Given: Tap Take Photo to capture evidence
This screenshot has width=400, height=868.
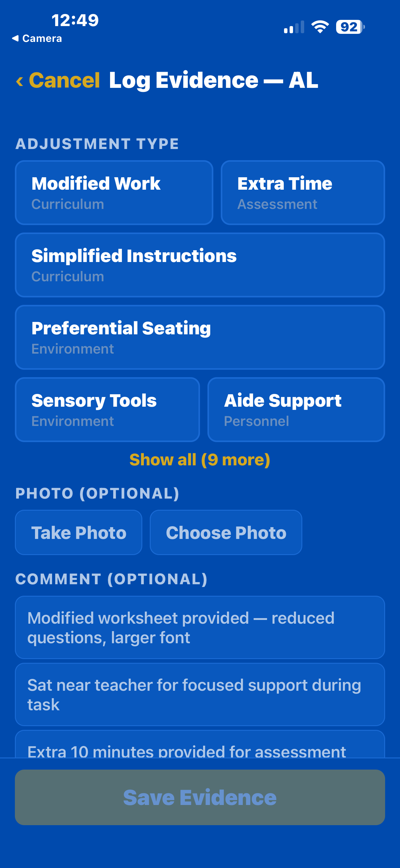Looking at the screenshot, I should 78,532.
